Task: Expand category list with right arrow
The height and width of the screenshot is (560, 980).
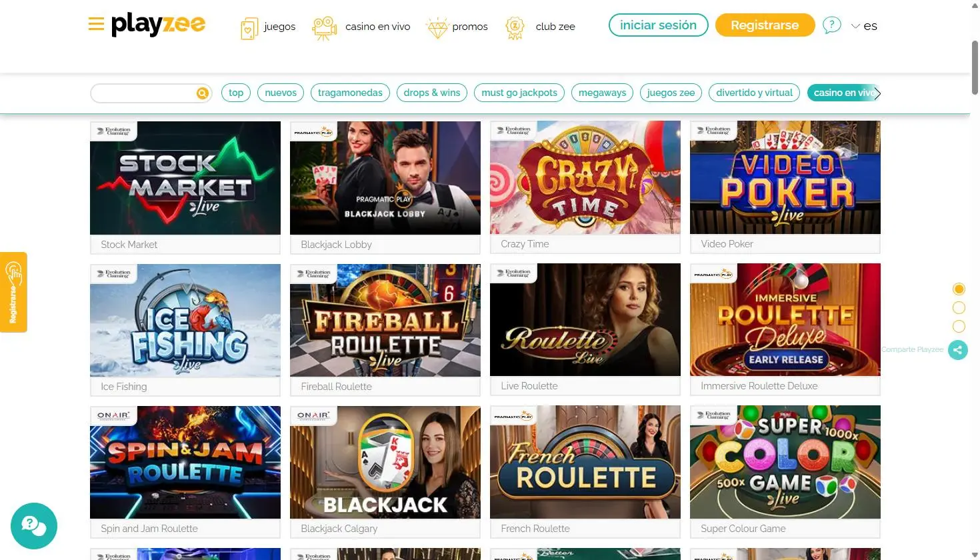Action: pyautogui.click(x=877, y=93)
